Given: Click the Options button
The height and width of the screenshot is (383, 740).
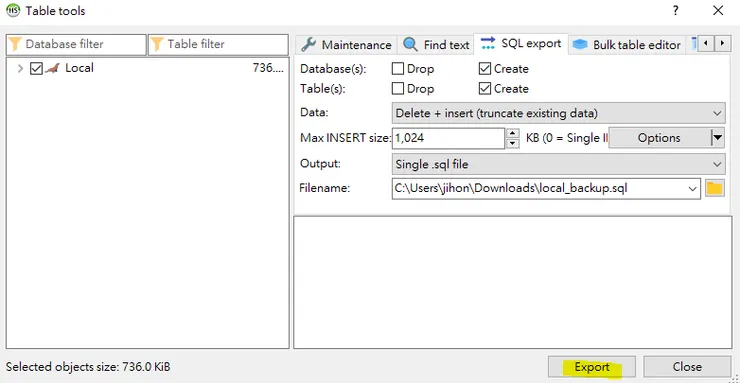Looking at the screenshot, I should 659,138.
